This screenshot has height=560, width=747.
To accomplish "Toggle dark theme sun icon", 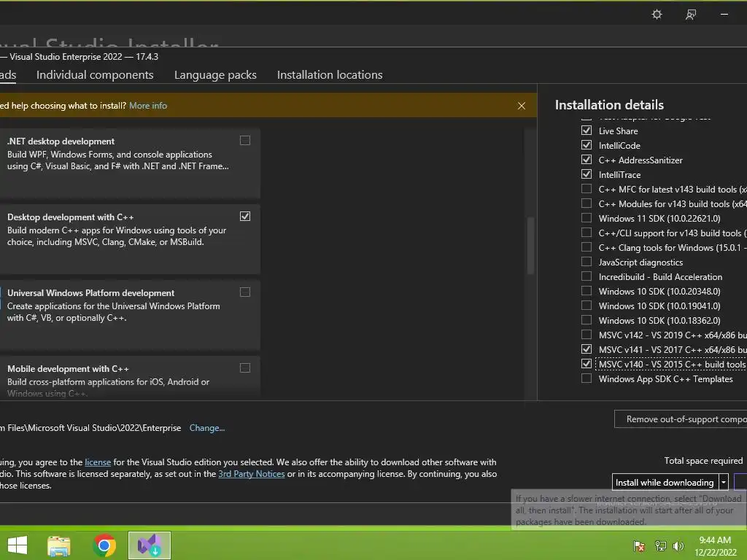I will pos(657,15).
